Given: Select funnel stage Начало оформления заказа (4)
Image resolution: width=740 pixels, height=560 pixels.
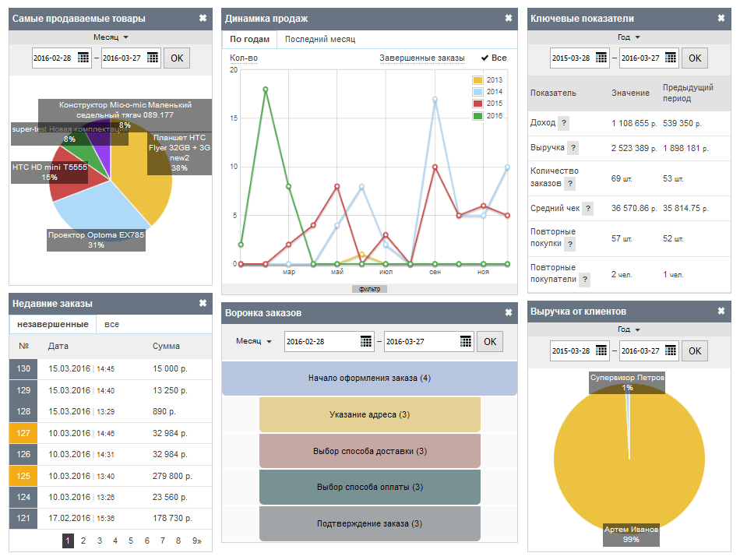Looking at the screenshot, I should click(x=369, y=378).
